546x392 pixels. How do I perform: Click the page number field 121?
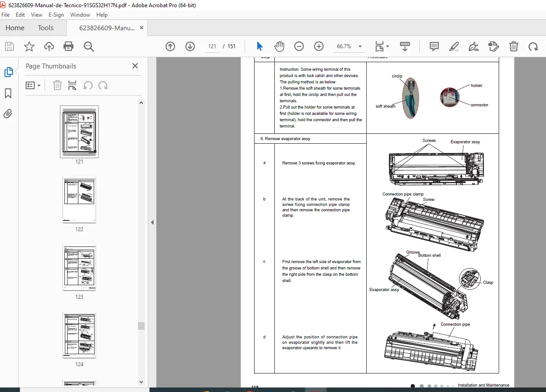(212, 46)
